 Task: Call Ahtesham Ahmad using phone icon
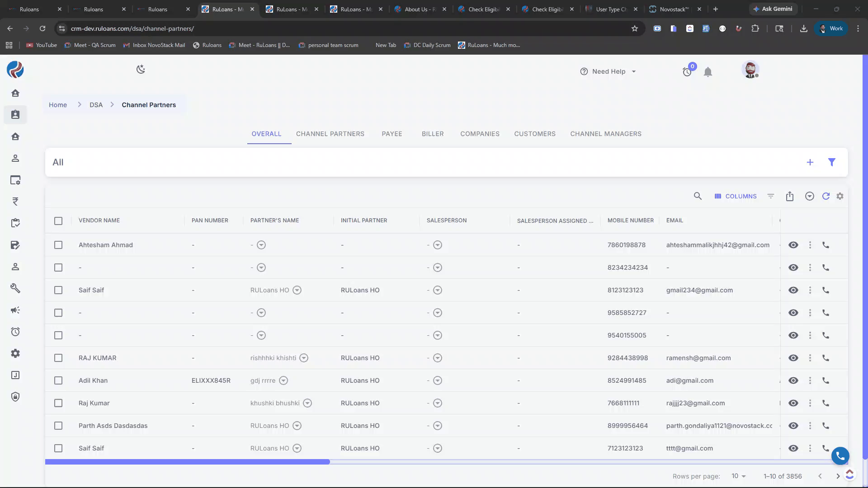(x=826, y=245)
